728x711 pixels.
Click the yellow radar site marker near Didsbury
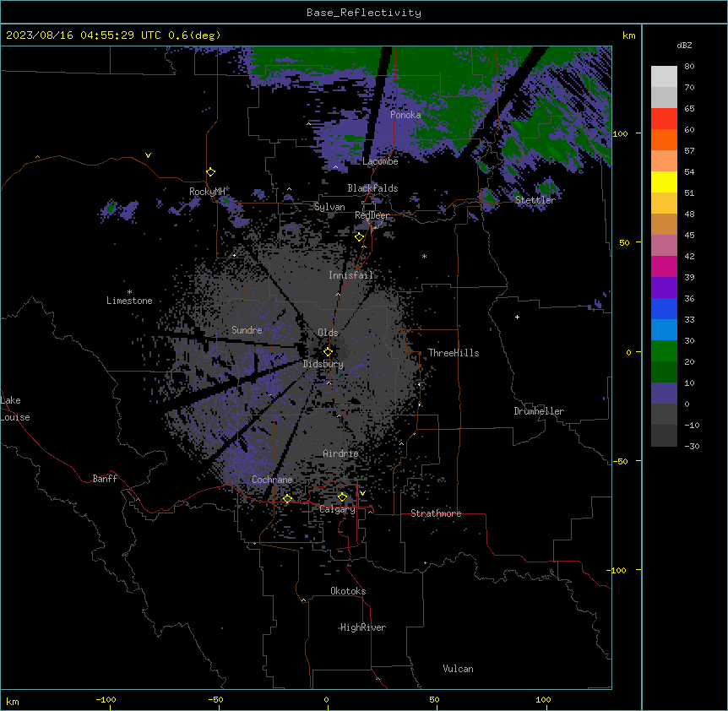tap(328, 352)
